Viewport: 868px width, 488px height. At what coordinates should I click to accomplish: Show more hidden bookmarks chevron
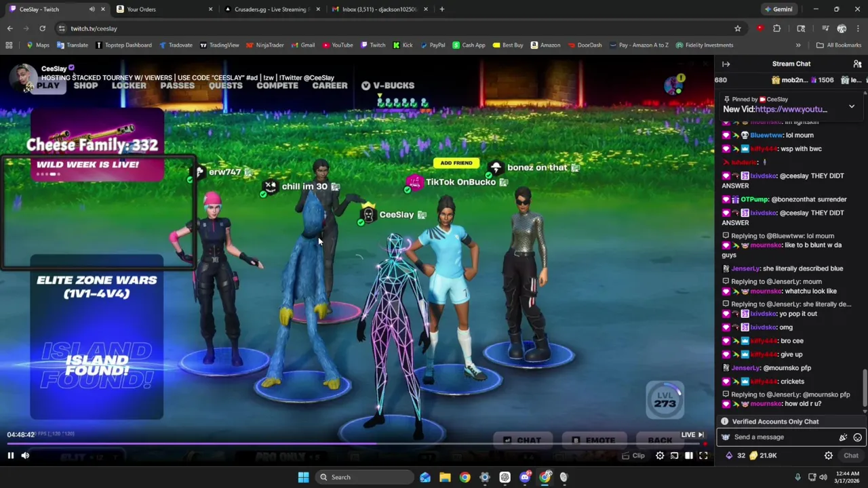(x=797, y=45)
